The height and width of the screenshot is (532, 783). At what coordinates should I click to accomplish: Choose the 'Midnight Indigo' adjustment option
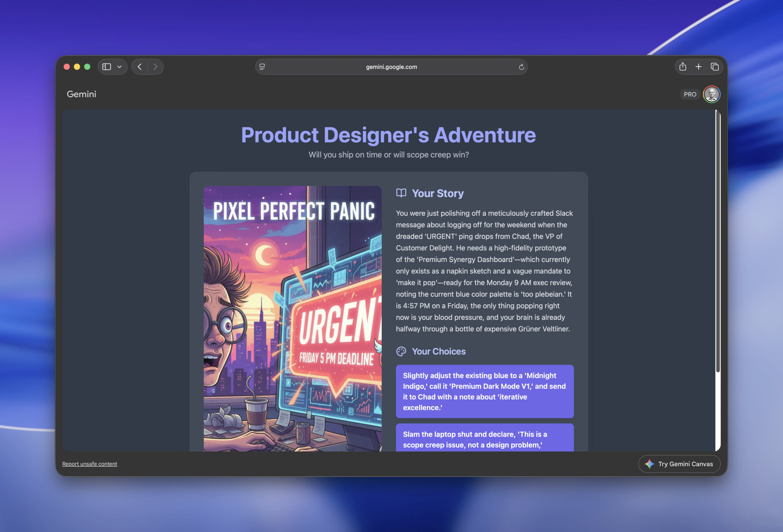pos(484,391)
